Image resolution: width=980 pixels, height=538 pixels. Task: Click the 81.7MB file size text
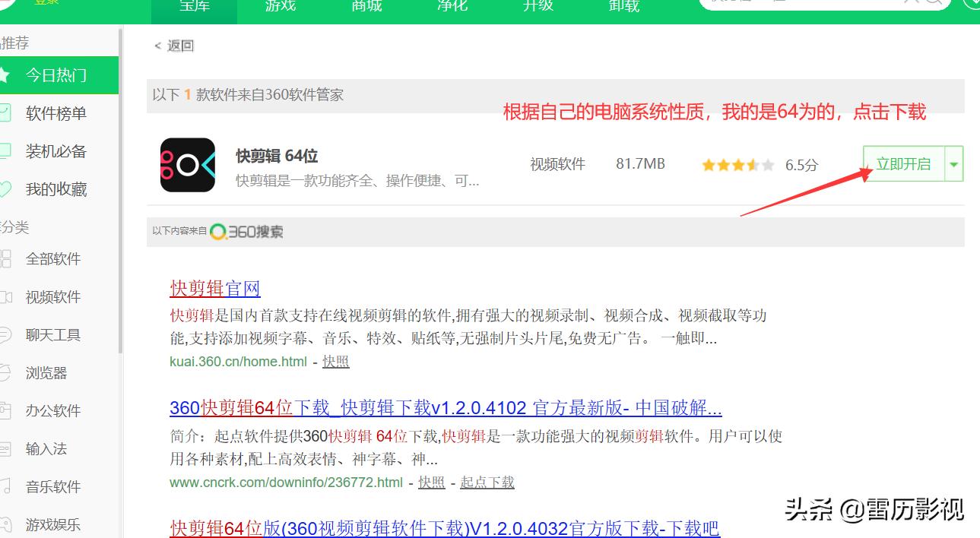point(640,164)
